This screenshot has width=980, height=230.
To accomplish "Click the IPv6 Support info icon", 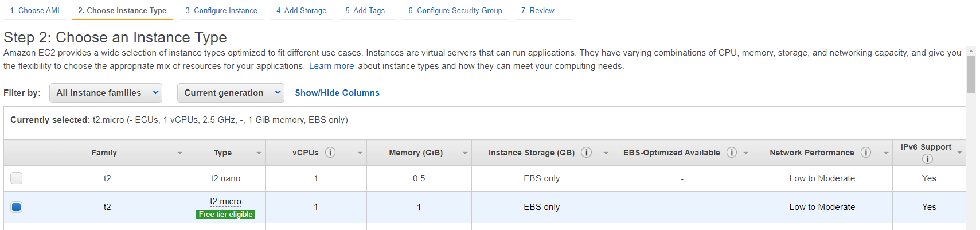I will 927,159.
